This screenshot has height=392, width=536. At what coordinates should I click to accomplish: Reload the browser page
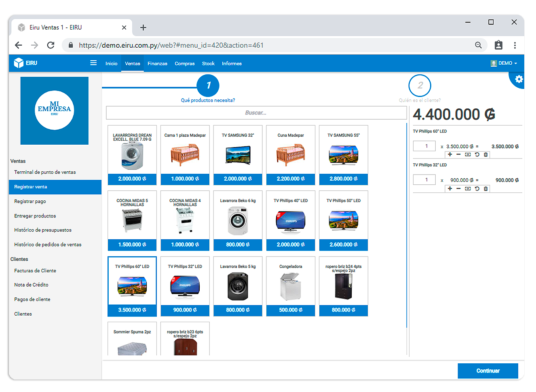(51, 45)
